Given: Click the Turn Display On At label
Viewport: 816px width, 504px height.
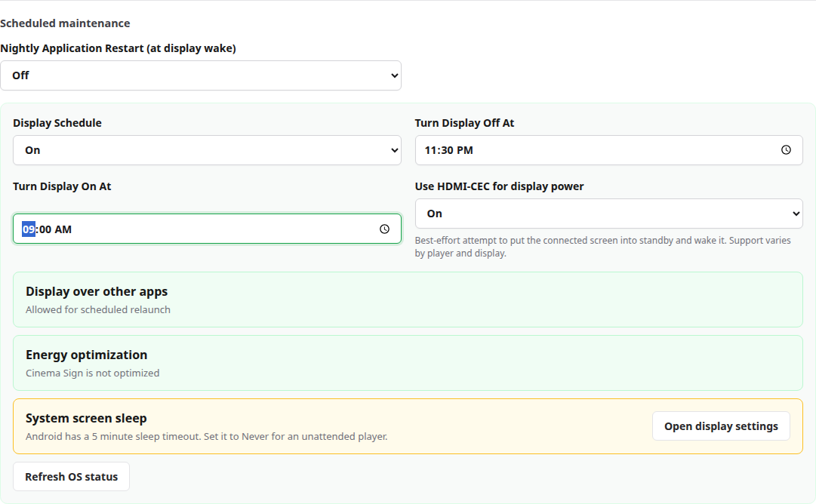Looking at the screenshot, I should (62, 186).
